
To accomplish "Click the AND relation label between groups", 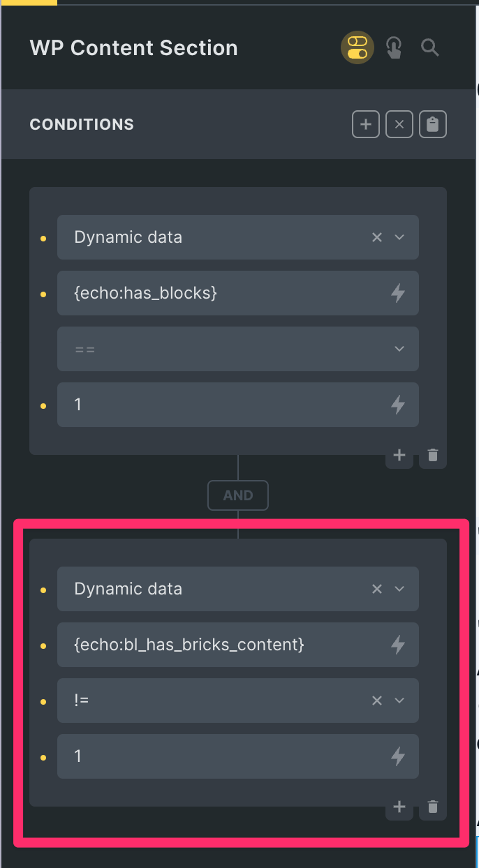I will (238, 495).
